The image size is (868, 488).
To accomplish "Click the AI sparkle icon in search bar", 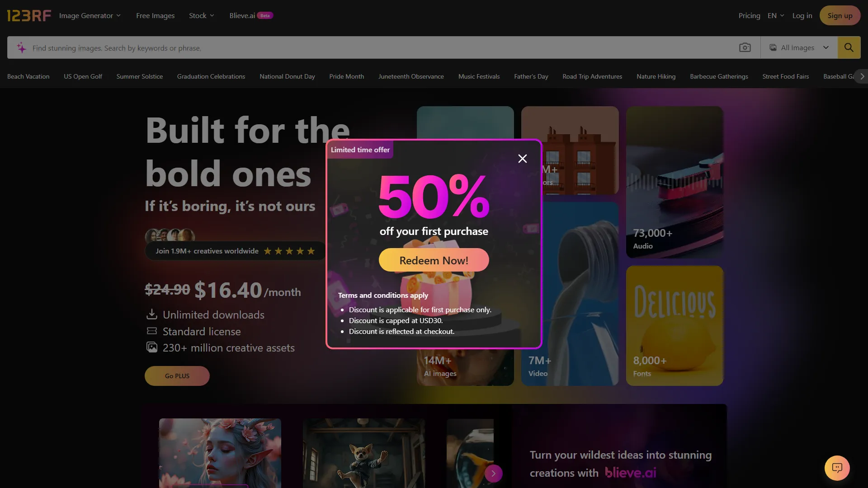I will tap(21, 47).
